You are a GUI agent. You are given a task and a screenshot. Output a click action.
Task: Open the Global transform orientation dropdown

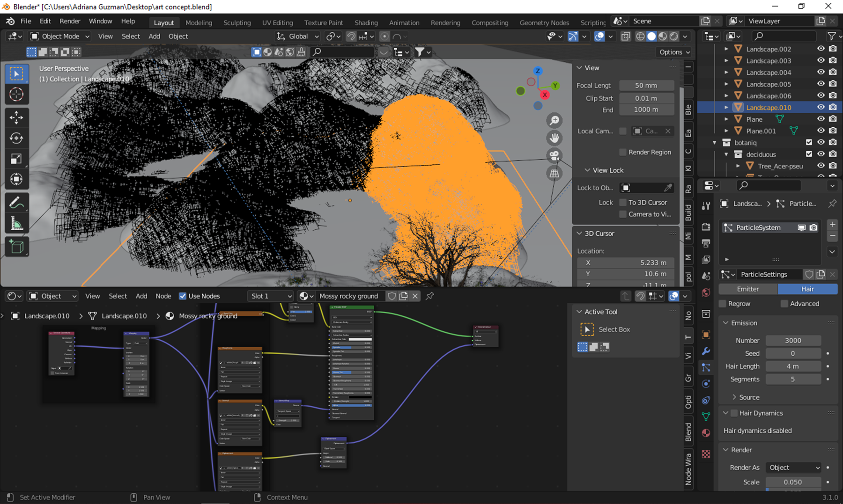(x=298, y=36)
